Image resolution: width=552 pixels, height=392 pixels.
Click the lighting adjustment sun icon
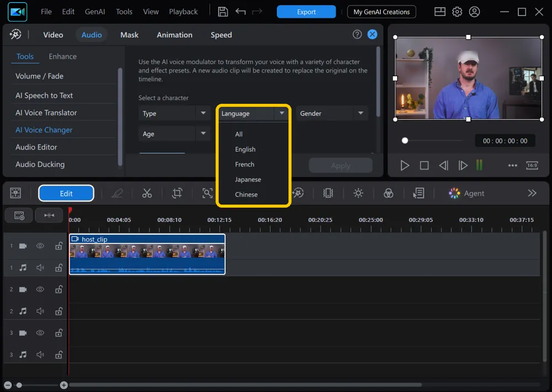tap(358, 193)
